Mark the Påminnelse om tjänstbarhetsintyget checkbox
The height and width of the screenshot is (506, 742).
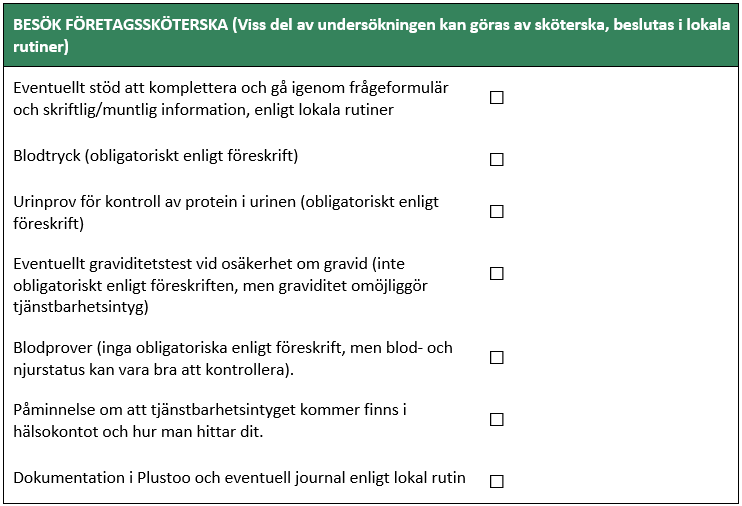tap(496, 419)
